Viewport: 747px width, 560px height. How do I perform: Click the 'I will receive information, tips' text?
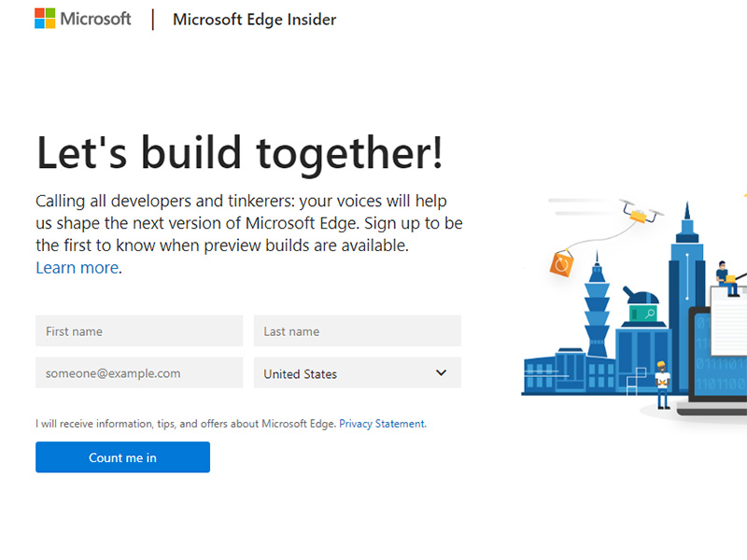(186, 424)
